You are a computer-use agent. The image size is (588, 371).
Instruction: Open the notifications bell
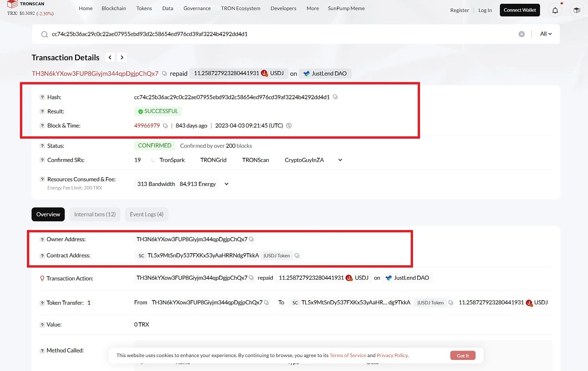click(x=555, y=10)
